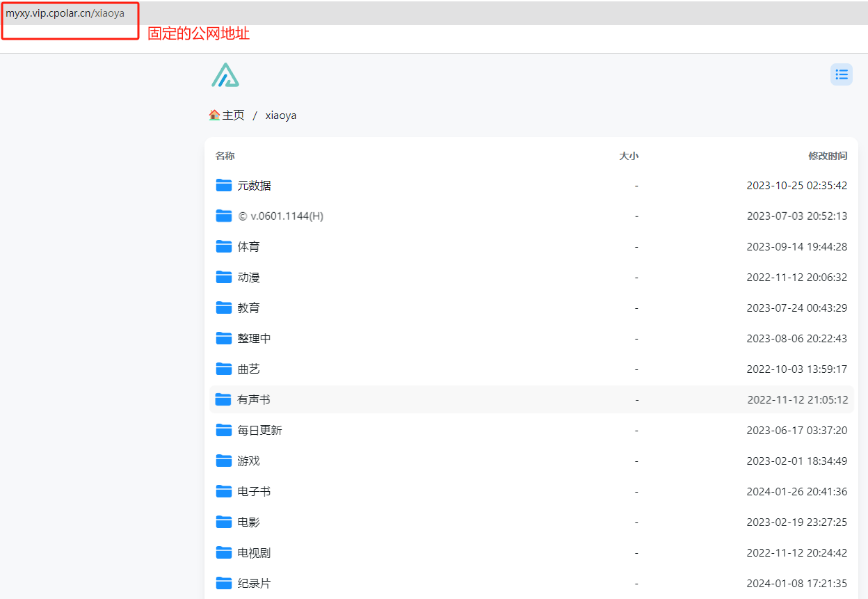868x599 pixels.
Task: Open the 电影 folder name
Action: point(248,522)
